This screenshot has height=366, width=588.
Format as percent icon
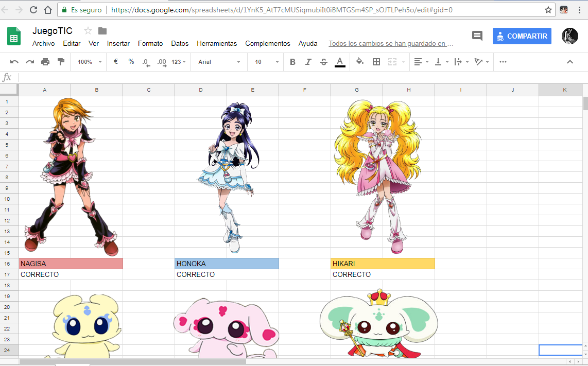pyautogui.click(x=131, y=61)
